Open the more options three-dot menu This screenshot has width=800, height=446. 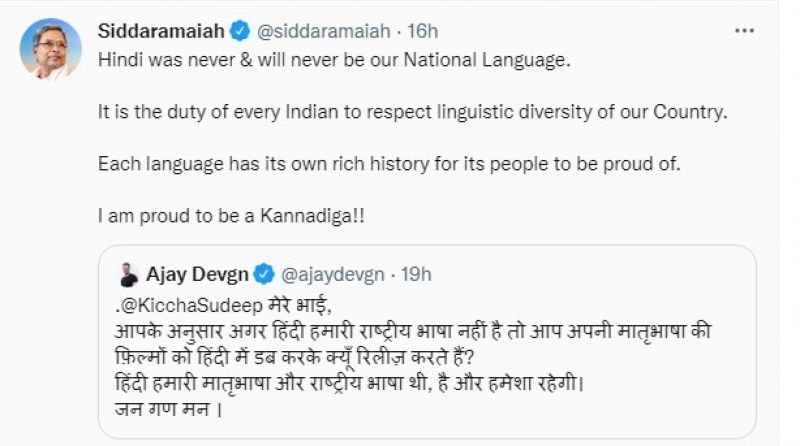click(744, 31)
